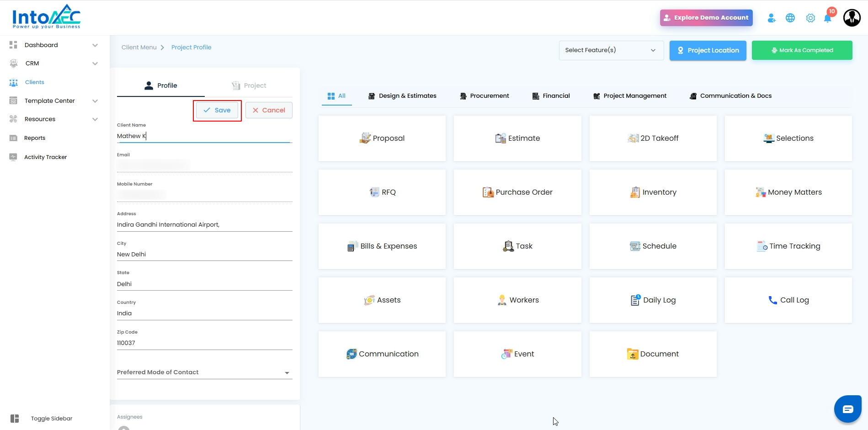Open the Event card
This screenshot has width=868, height=430.
click(x=517, y=354)
